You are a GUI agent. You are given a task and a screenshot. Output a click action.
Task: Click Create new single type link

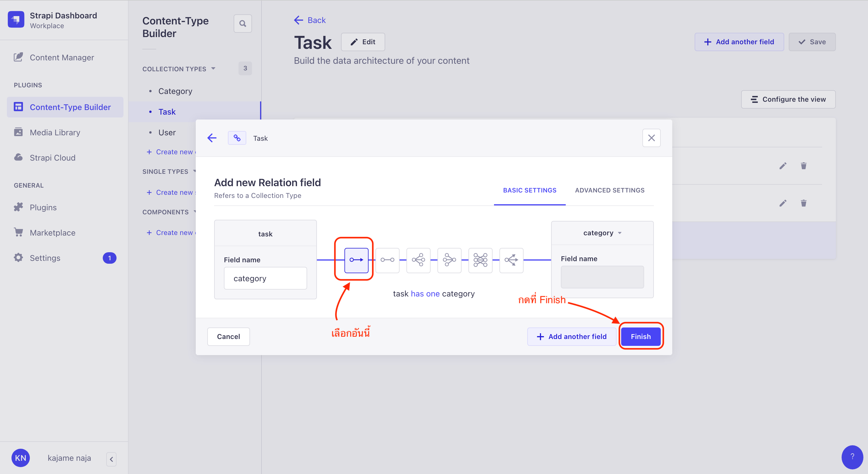(171, 192)
